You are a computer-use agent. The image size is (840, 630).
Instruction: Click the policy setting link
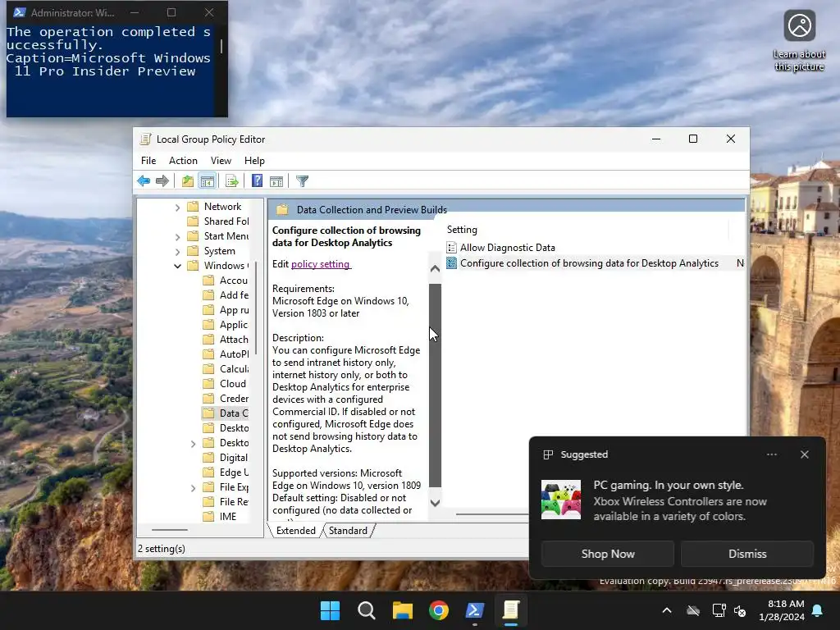click(x=321, y=264)
